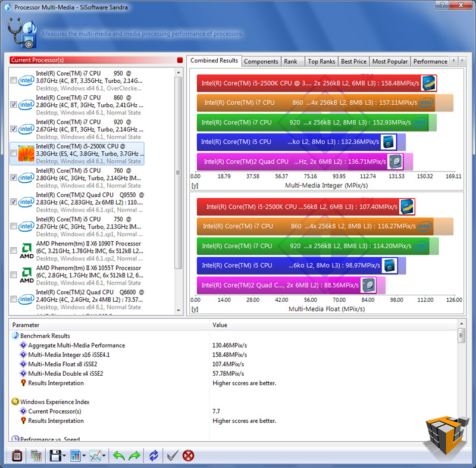Screen dimensions: 476x468
Task: Click the options toolbar icon with sliders
Action: (x=17, y=455)
